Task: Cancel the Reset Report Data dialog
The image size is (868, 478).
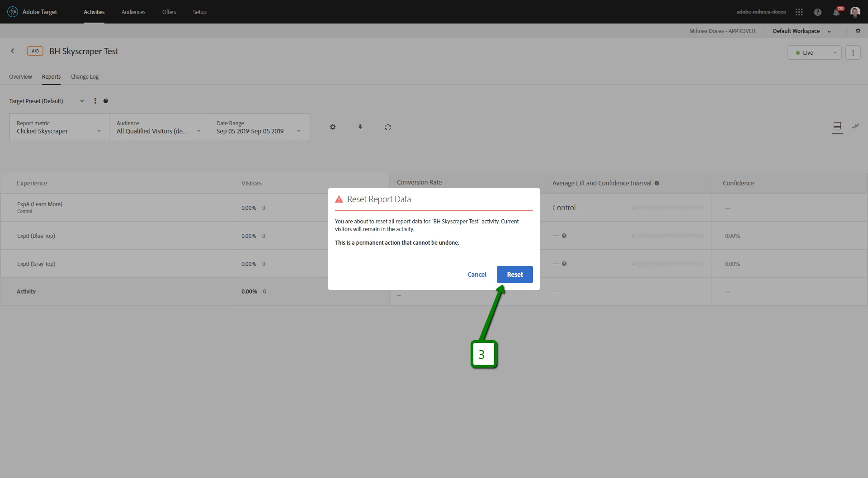Action: (477, 274)
